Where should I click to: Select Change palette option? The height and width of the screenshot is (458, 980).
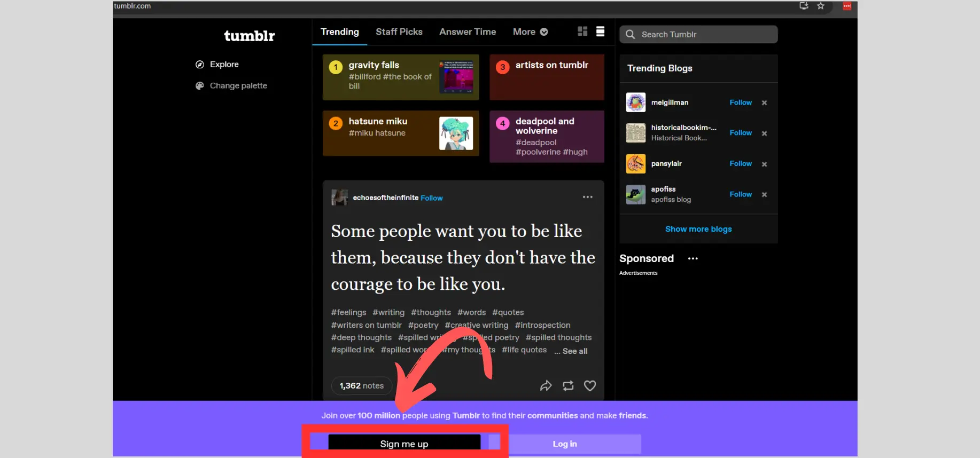231,85
